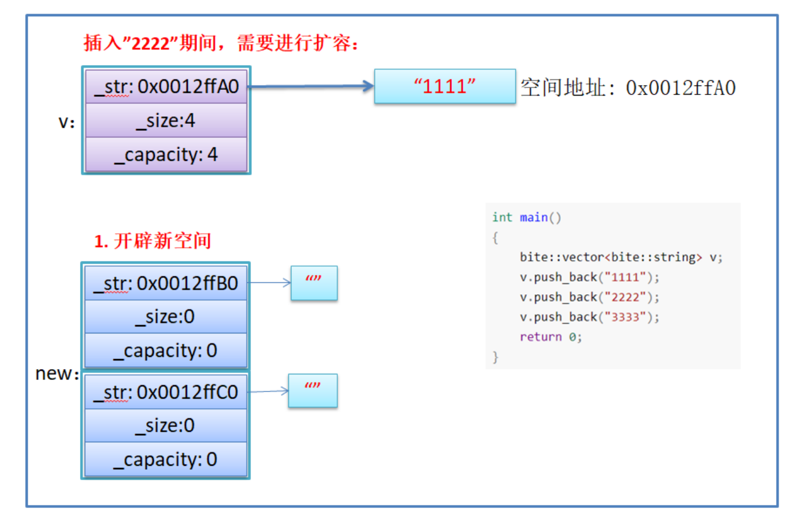Click the red heading 插入"2222"期间，需要进行扩容
The height and width of the screenshot is (532, 810).
(x=221, y=43)
